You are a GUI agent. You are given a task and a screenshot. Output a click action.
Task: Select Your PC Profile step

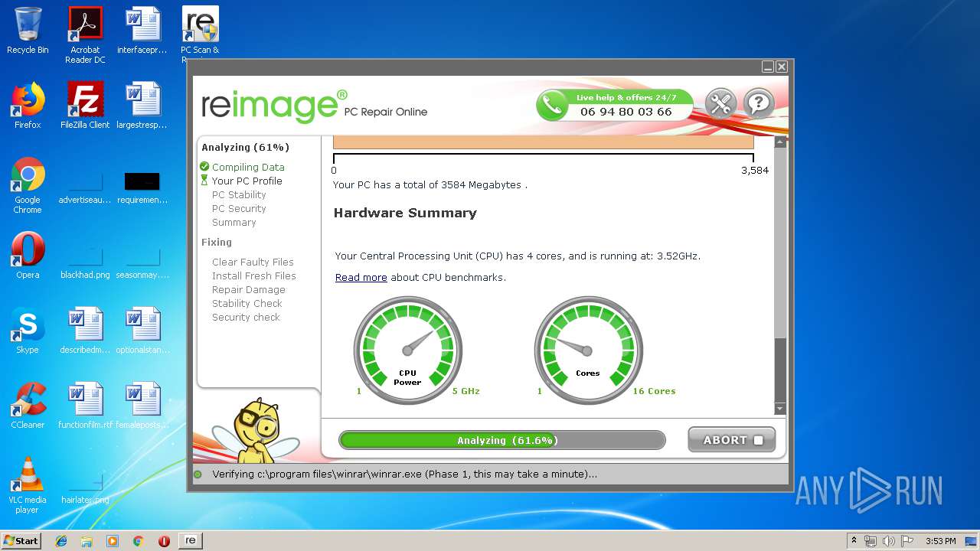[x=247, y=181]
